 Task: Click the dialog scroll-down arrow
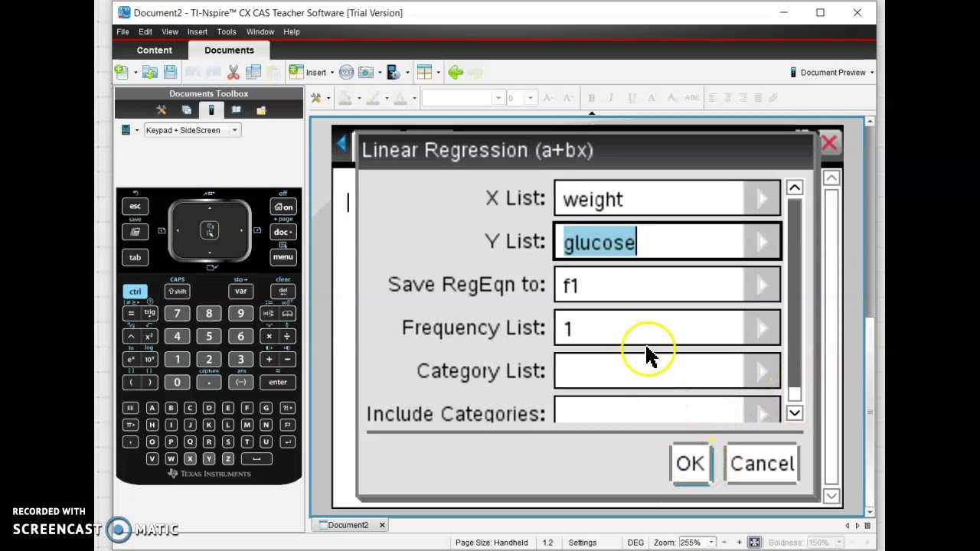coord(794,413)
